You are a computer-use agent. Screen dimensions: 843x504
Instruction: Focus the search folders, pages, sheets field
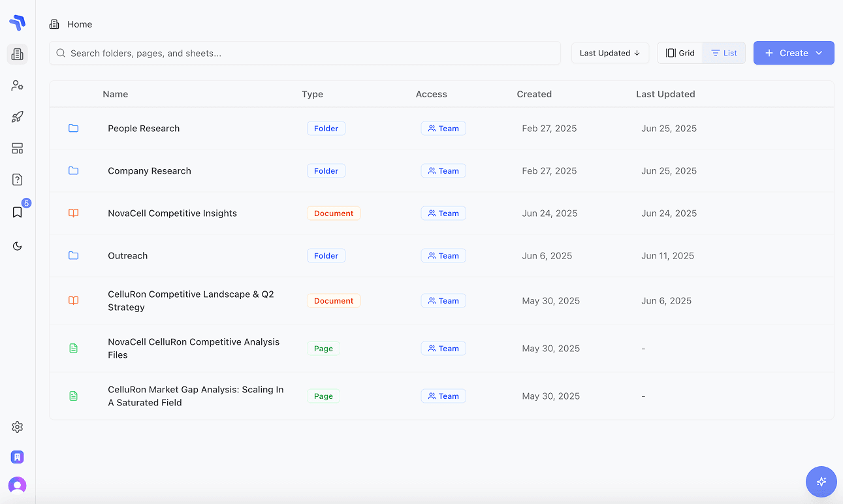click(x=305, y=53)
